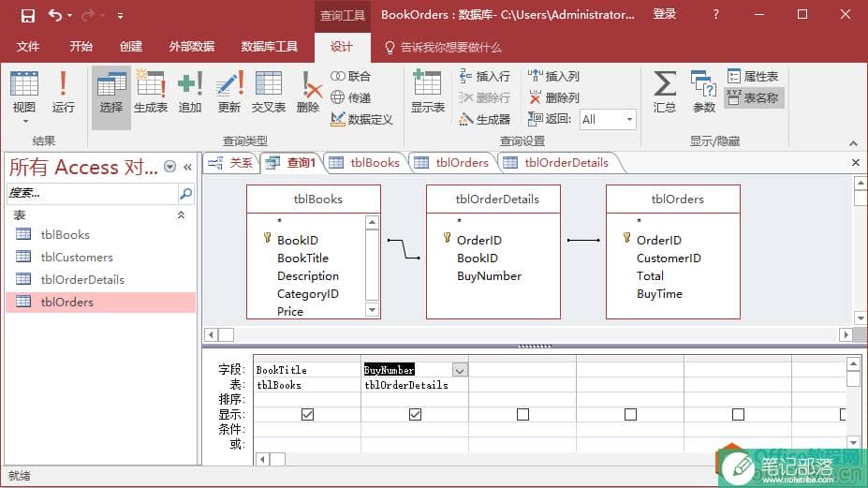Collapse the navigation pane with «

(187, 167)
